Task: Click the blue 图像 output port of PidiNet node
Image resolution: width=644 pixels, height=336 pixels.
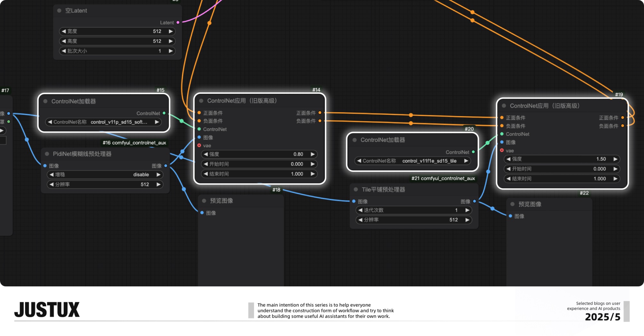Action: (166, 166)
